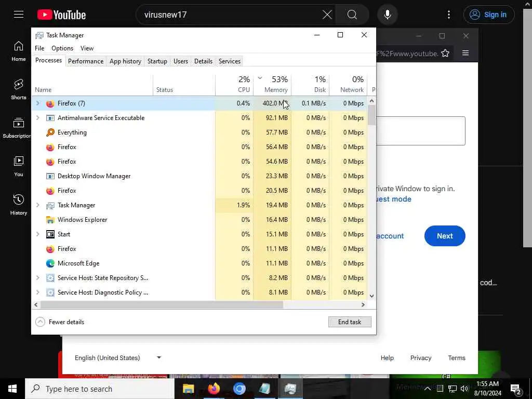Expand Service Host: State Repository row

pos(37,278)
